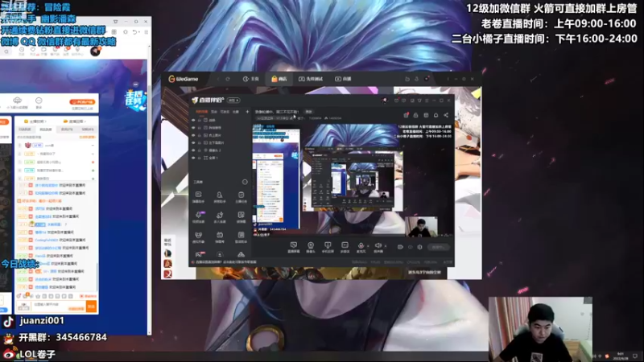Toggle visibility of the 摄像头 2 source

pos(193,150)
